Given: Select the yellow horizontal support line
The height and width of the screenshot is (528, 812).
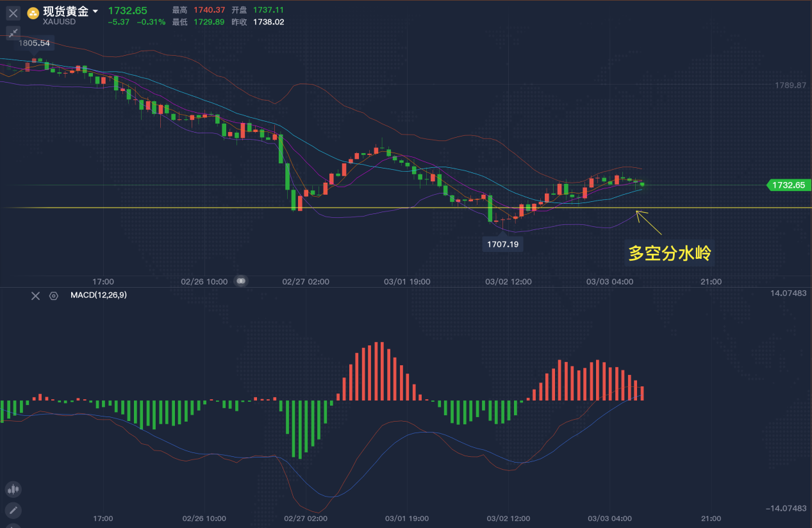Looking at the screenshot, I should pyautogui.click(x=385, y=208).
